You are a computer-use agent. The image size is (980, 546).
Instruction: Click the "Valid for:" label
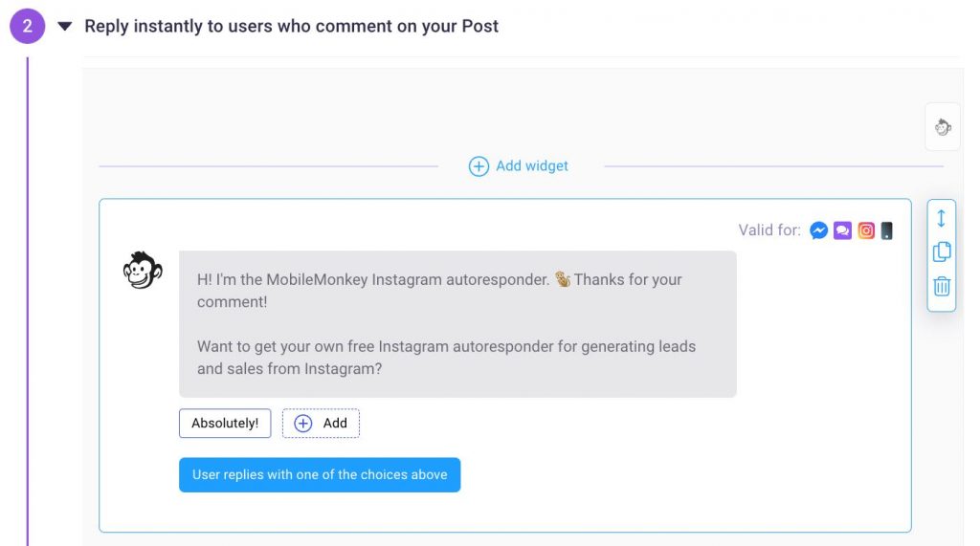tap(769, 230)
